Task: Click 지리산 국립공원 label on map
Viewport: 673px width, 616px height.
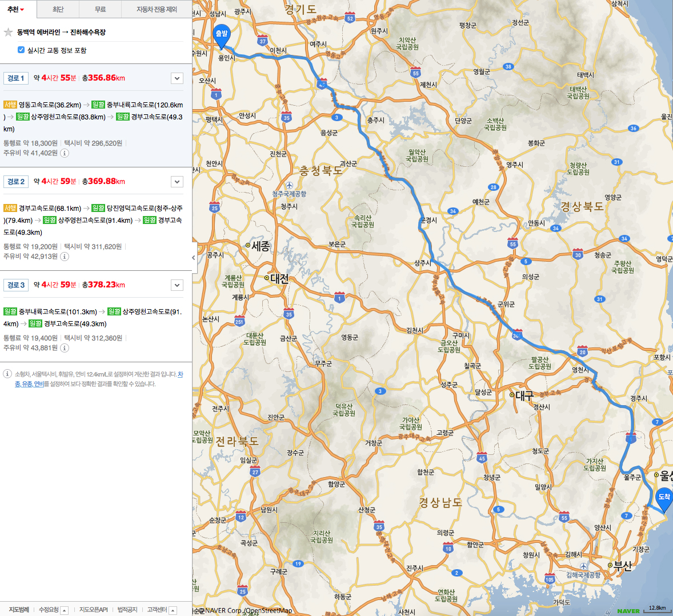Action: point(322,537)
